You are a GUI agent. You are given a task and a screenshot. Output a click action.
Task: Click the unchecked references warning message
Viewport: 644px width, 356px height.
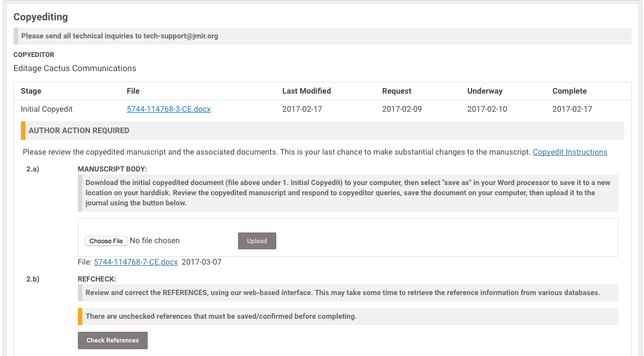(221, 316)
